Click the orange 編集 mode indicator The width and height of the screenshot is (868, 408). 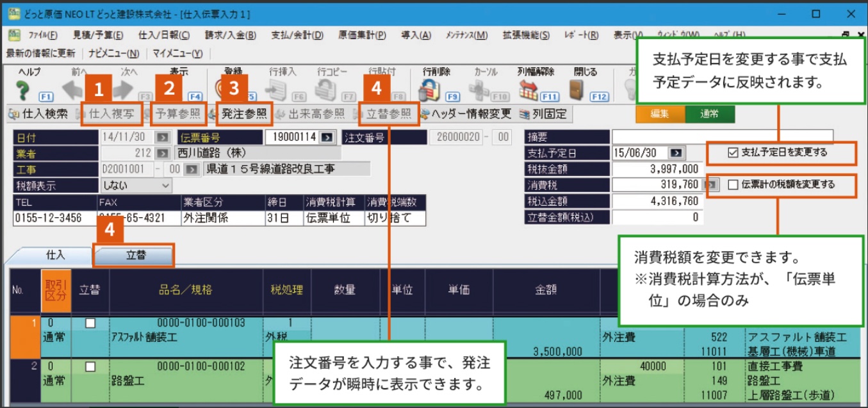click(x=660, y=114)
